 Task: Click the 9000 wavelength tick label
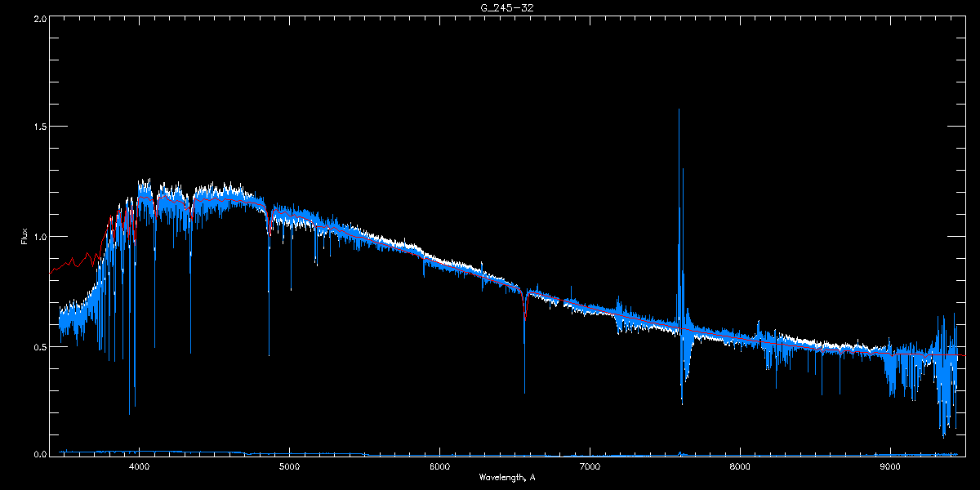pyautogui.click(x=890, y=467)
